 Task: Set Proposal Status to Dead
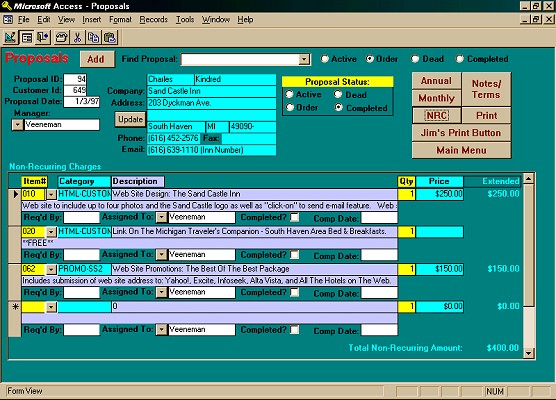coord(338,94)
